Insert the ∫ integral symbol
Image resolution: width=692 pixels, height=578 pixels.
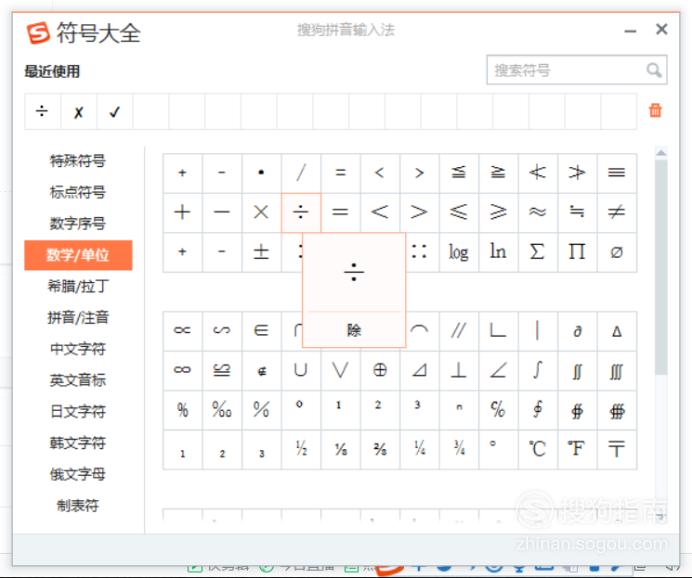[538, 370]
